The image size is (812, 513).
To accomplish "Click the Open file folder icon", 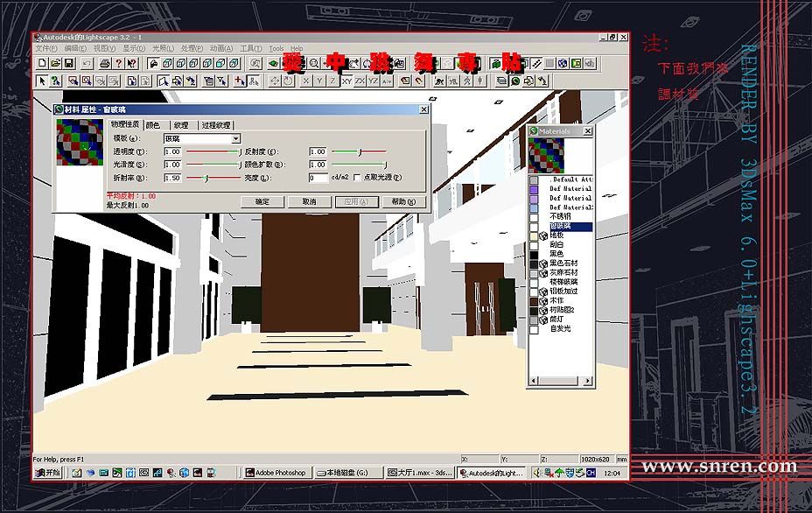I will tap(55, 63).
